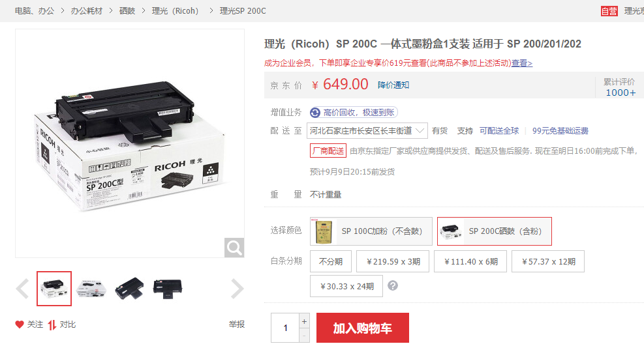
Task: Select SP 100C加粉 (不含鼓) option
Action: click(x=371, y=231)
